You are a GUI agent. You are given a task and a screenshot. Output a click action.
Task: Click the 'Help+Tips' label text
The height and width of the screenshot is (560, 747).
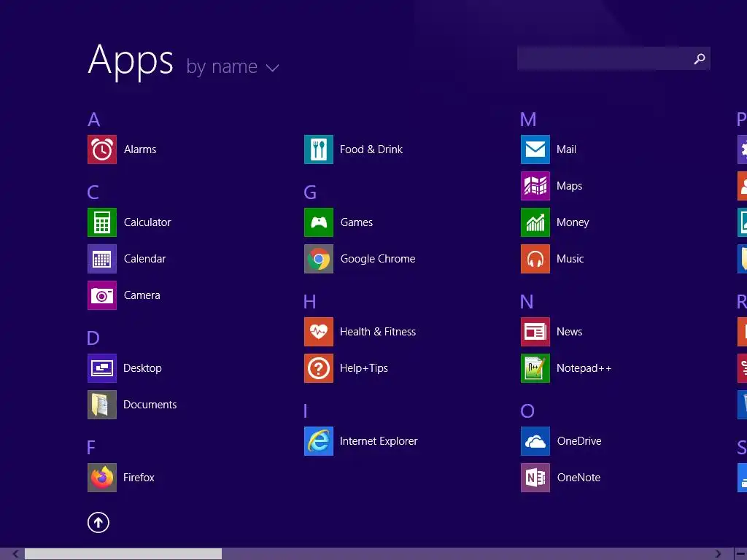click(364, 368)
